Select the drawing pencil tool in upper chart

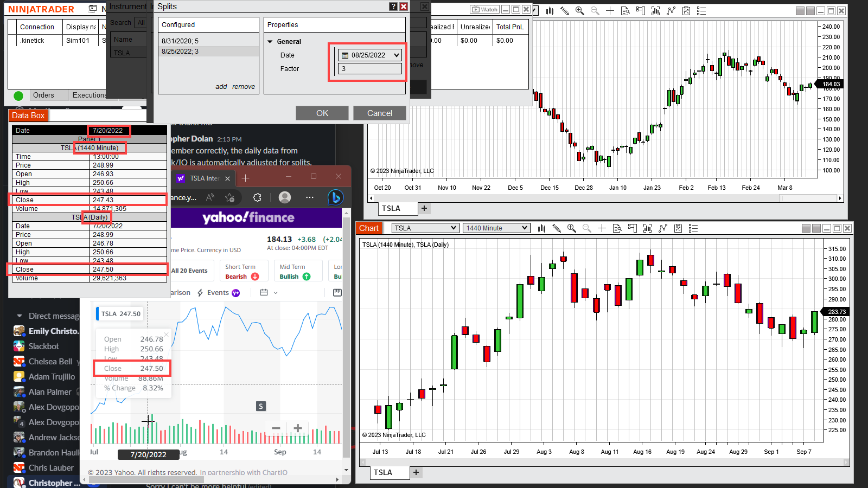coord(565,11)
